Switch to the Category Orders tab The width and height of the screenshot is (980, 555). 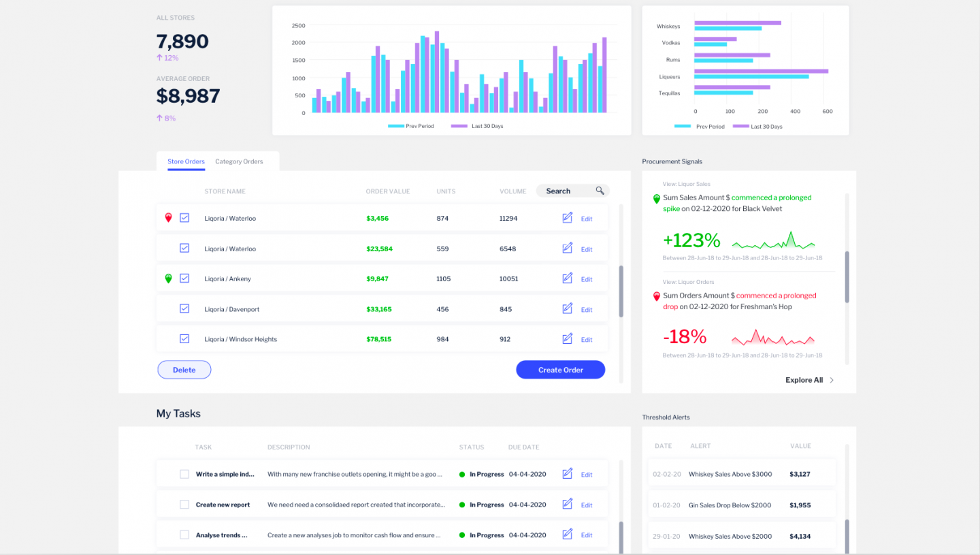[x=239, y=161]
